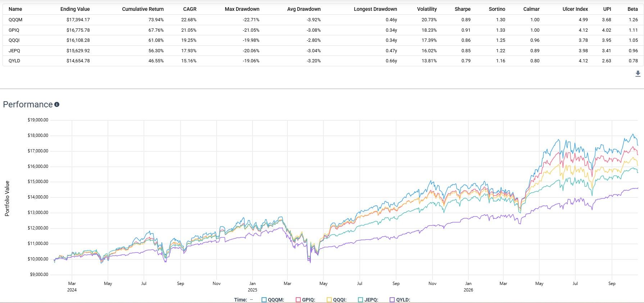Open the Performance info icon
Screen dimensions: 644x303
(x=57, y=104)
